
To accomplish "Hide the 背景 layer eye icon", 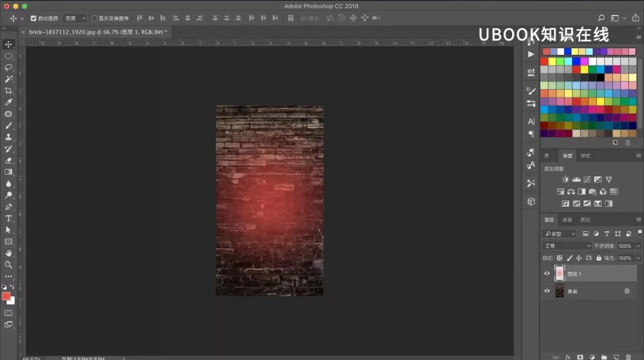I will pyautogui.click(x=547, y=291).
